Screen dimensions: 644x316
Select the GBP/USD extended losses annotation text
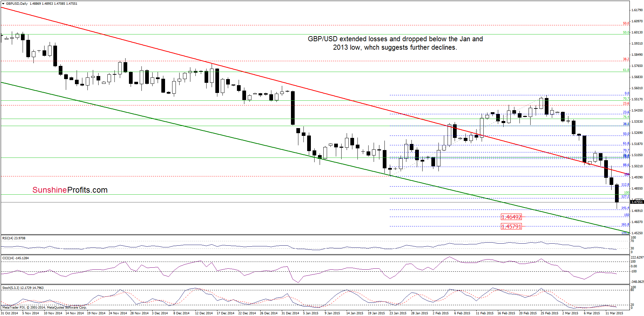click(x=395, y=43)
